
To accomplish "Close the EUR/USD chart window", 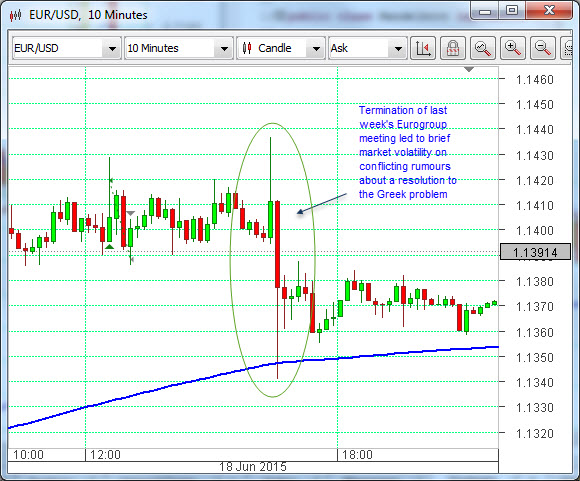I will (549, 11).
